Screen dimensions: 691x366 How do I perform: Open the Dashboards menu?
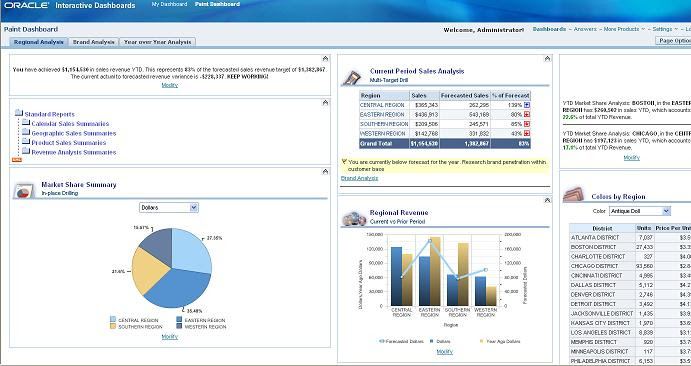tap(549, 29)
